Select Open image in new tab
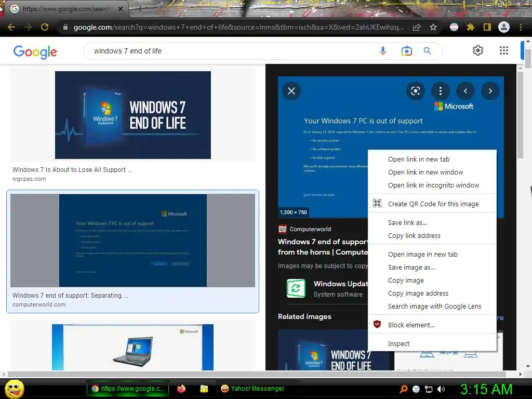Viewport: 532px width, 399px height. coord(432,254)
